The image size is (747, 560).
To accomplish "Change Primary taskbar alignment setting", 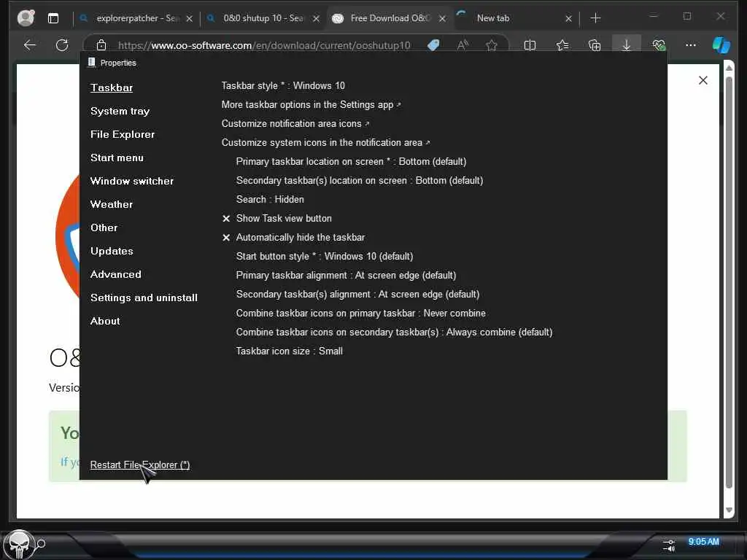I will (346, 275).
